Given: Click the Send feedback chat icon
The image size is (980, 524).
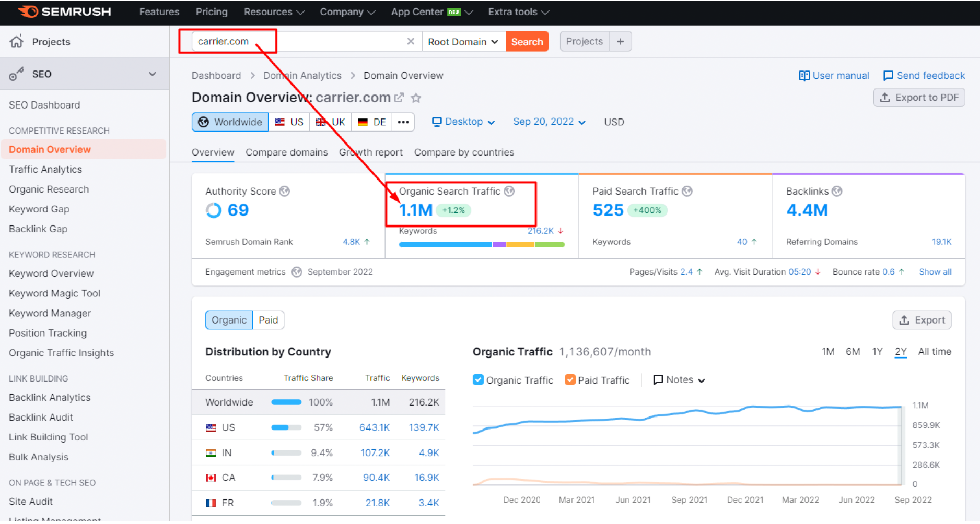Looking at the screenshot, I should (x=888, y=76).
